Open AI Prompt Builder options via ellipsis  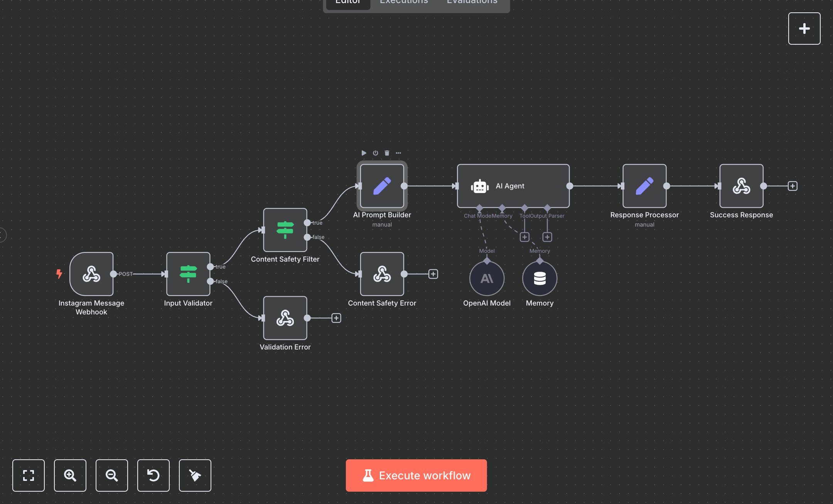398,153
